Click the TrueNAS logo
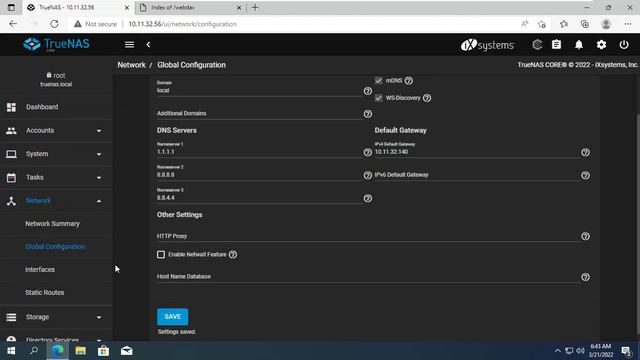The width and height of the screenshot is (640, 360). 56,44
